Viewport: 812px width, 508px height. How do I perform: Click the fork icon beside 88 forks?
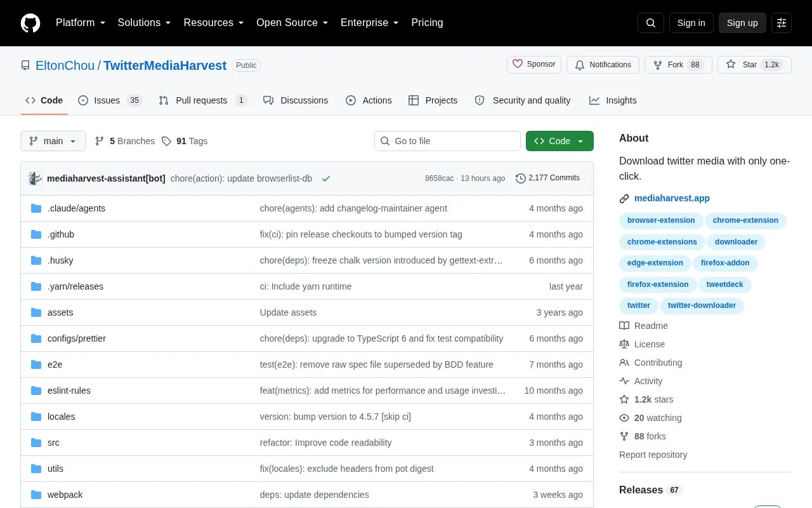[624, 436]
